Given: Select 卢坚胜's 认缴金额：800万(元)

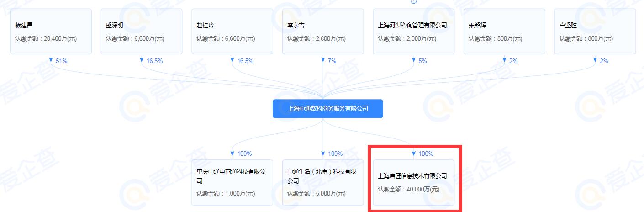Looking at the screenshot, I should coord(586,39).
